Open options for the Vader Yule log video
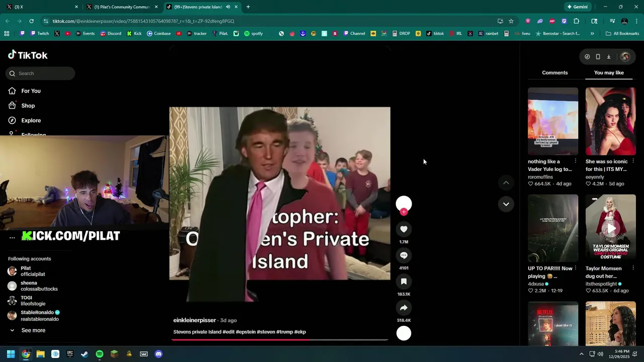 click(x=576, y=161)
